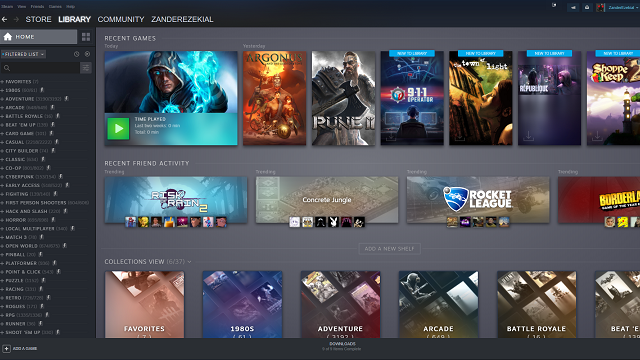Open the Collections View shelf dropdown
Screen dimensions: 640x360
coord(189,262)
